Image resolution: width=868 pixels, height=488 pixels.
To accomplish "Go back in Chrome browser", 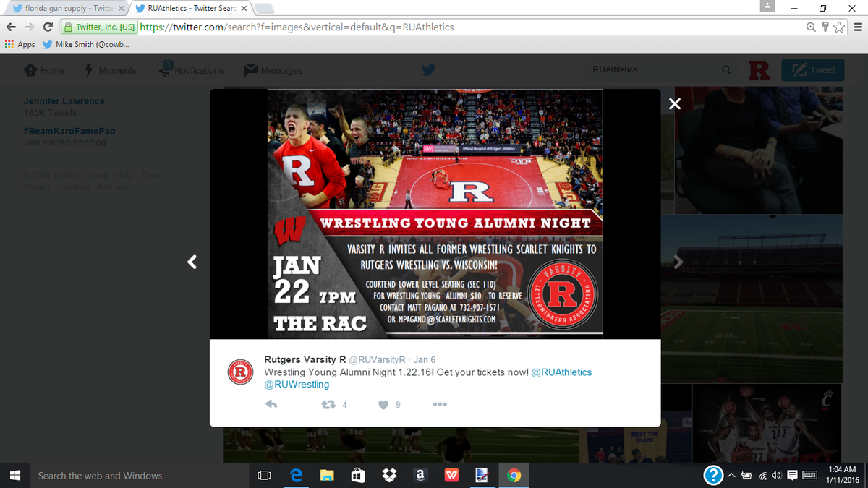I will point(10,27).
